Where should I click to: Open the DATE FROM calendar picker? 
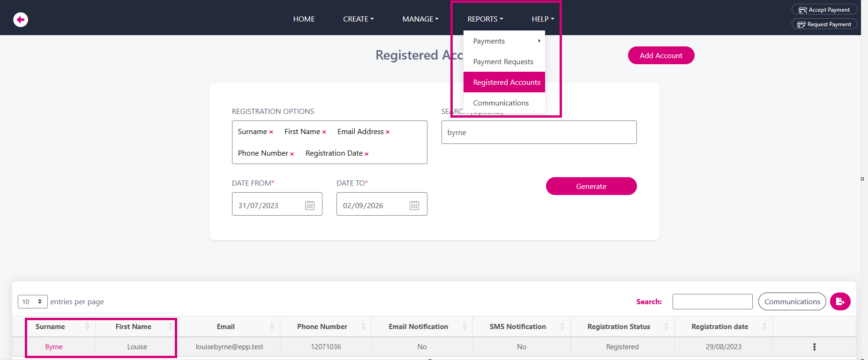pos(310,205)
